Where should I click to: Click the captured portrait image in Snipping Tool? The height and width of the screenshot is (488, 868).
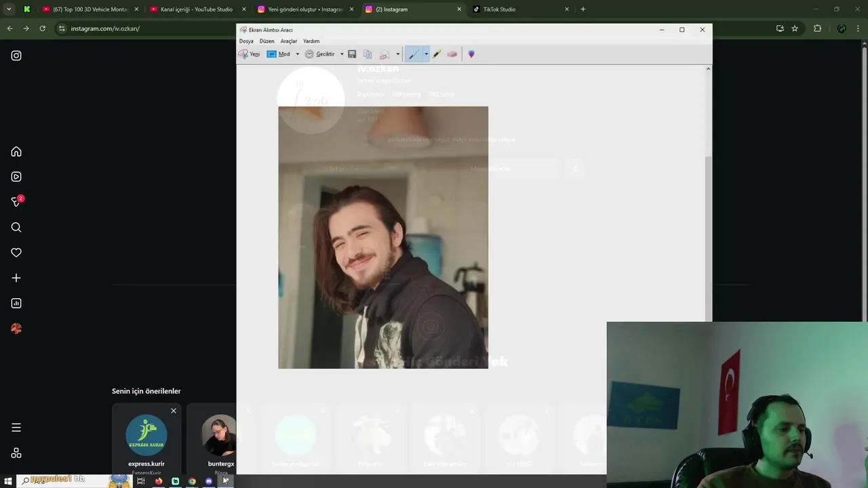pyautogui.click(x=383, y=237)
